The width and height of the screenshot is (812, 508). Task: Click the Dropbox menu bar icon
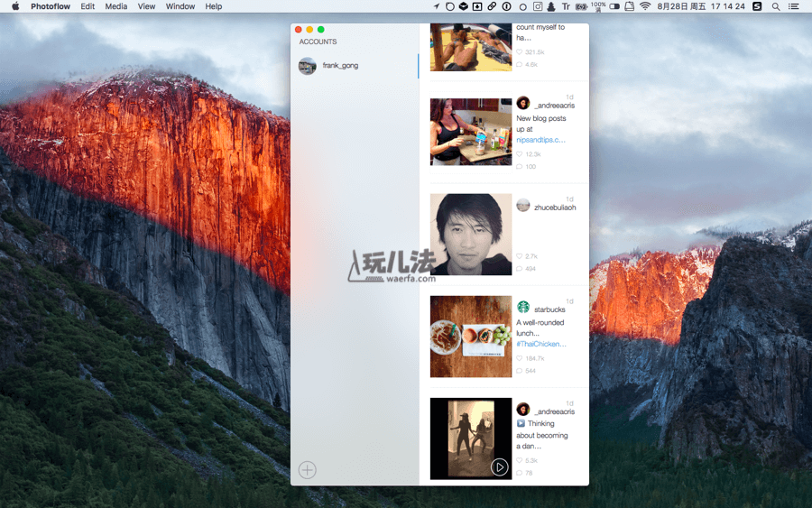pyautogui.click(x=464, y=6)
